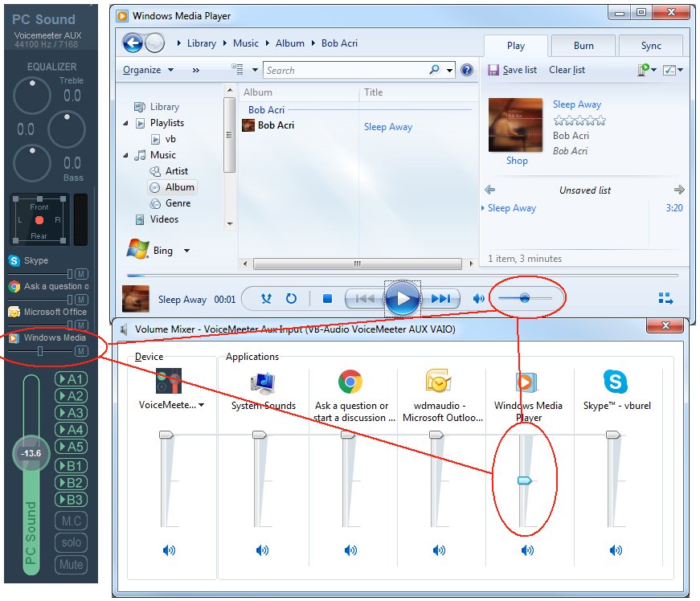The image size is (700, 601).
Task: Open Windows Media Player help
Action: pos(467,70)
